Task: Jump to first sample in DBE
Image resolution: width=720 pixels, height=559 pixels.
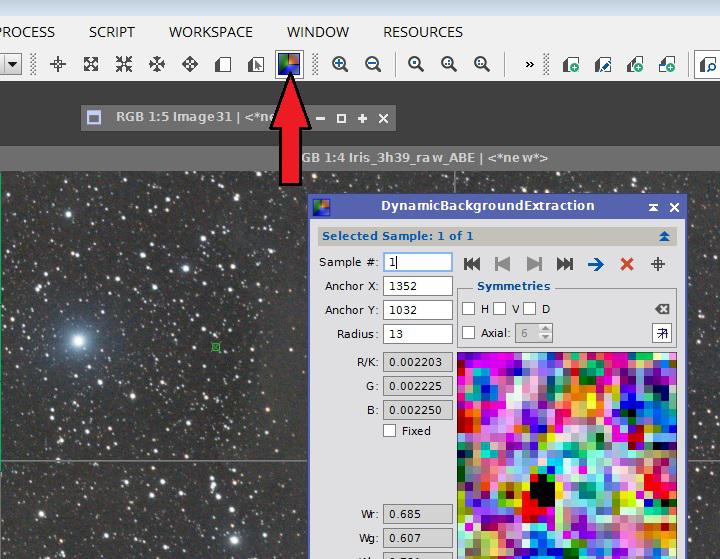Action: click(x=472, y=264)
